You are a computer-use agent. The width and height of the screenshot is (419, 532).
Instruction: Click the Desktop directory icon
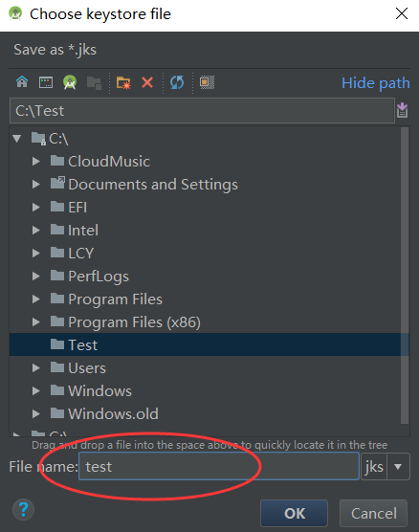click(x=46, y=82)
